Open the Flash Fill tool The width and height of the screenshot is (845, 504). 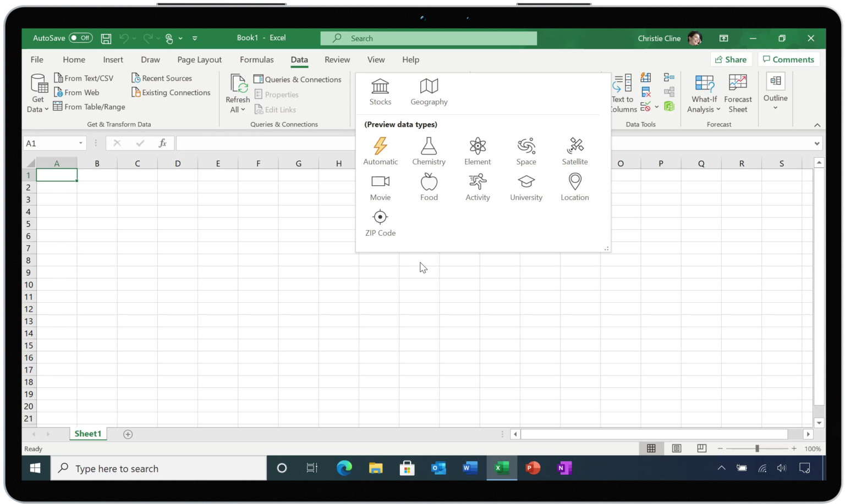pos(646,77)
